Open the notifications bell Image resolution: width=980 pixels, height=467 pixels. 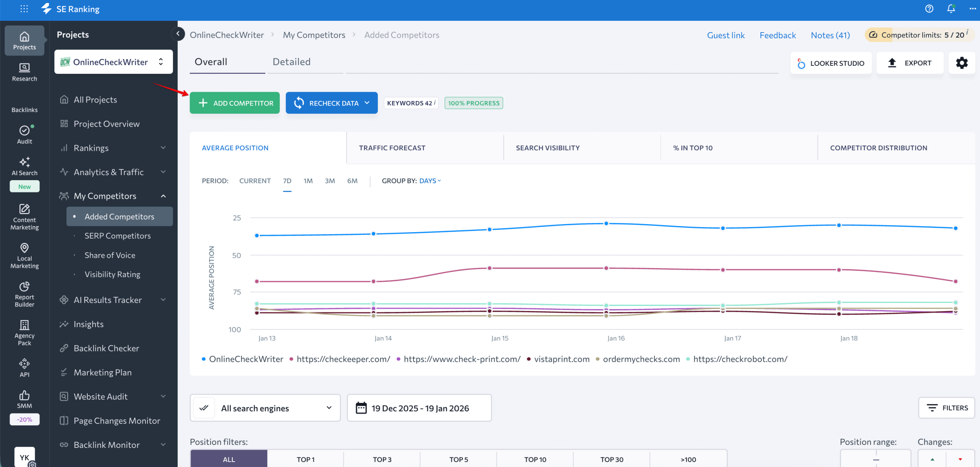(951, 8)
